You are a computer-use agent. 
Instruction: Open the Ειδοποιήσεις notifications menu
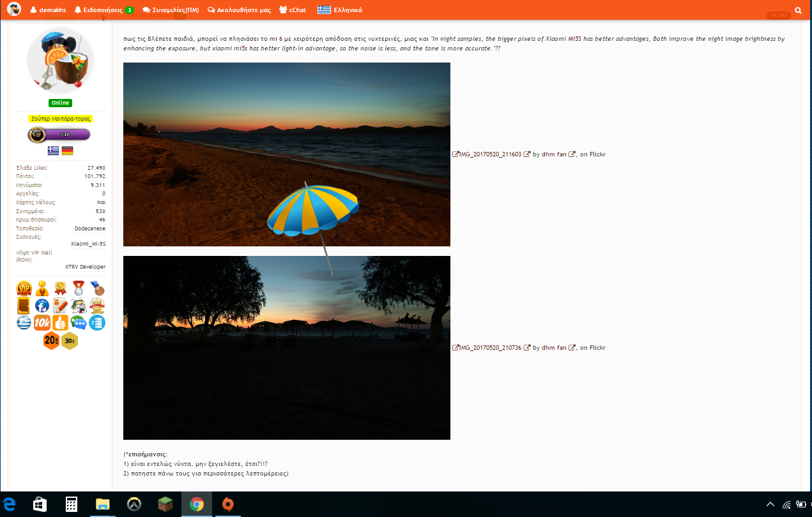click(x=103, y=10)
